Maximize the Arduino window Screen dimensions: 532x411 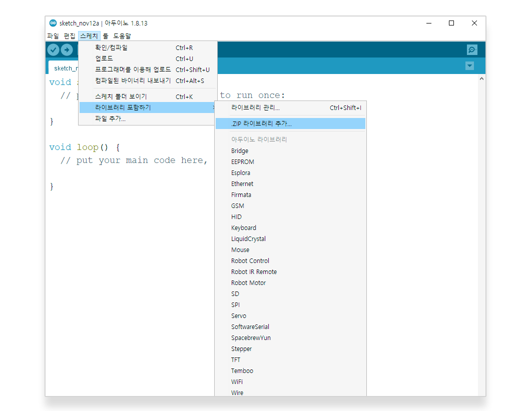pyautogui.click(x=451, y=23)
